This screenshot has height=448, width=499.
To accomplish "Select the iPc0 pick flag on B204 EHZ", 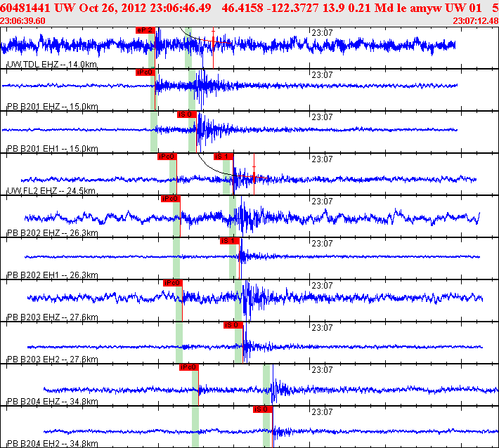I will tap(189, 367).
